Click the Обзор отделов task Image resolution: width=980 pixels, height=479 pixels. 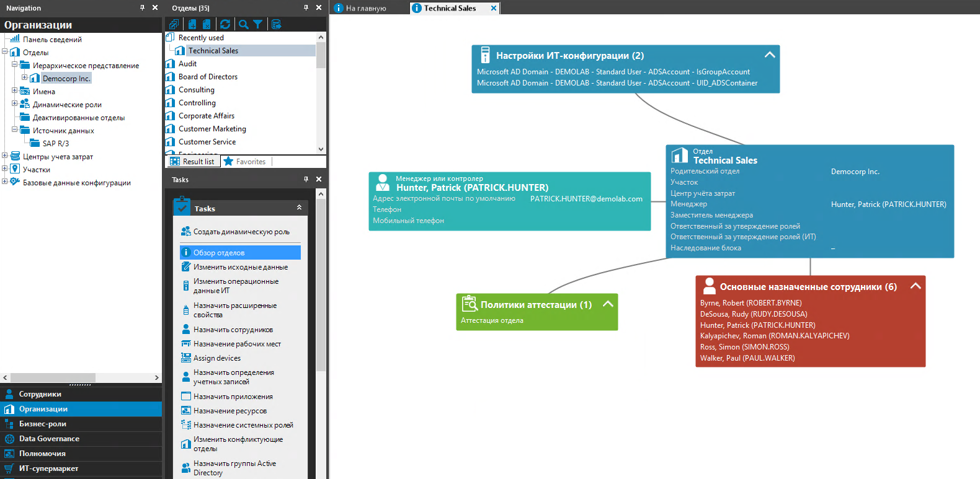(x=240, y=252)
